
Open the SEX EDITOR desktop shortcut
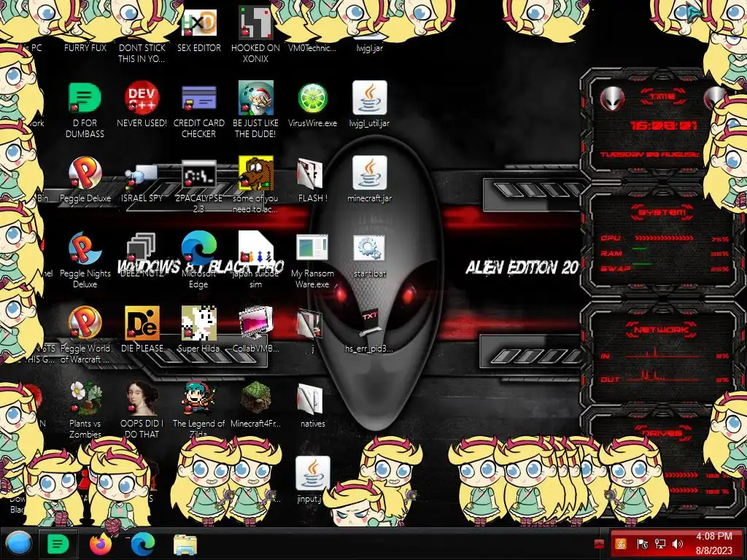(x=199, y=23)
